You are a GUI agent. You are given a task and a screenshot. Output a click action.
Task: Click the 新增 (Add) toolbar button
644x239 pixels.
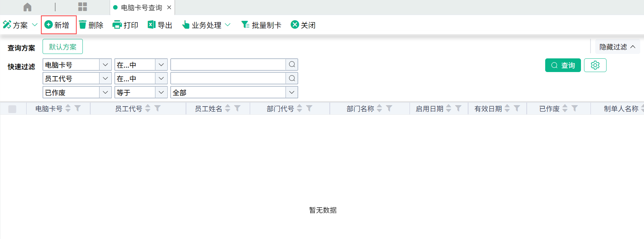tap(58, 25)
